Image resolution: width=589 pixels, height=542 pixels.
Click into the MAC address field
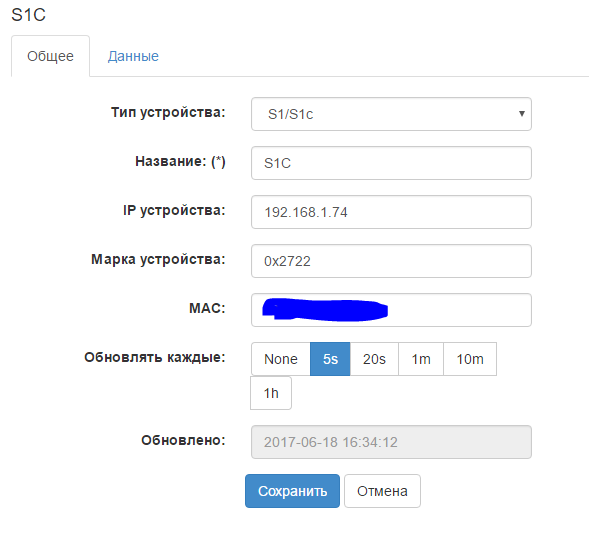pyautogui.click(x=391, y=310)
